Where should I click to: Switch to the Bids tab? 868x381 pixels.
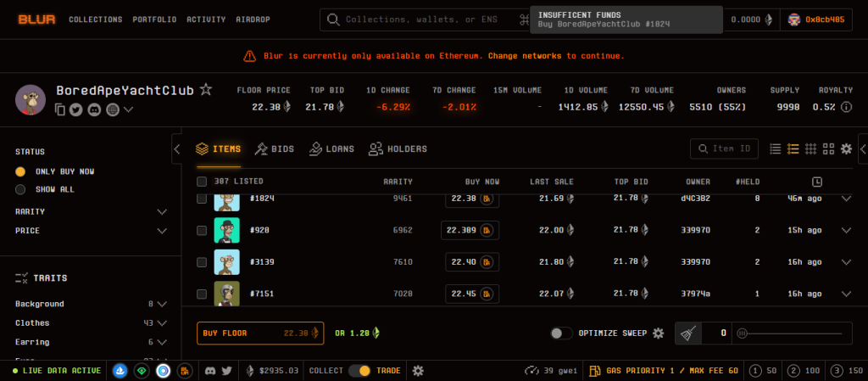[x=275, y=149]
